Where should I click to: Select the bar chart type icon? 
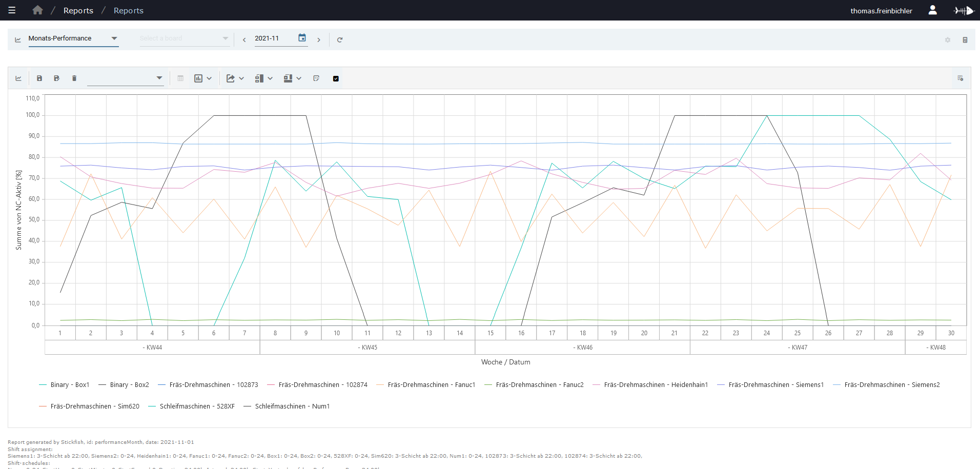[198, 78]
